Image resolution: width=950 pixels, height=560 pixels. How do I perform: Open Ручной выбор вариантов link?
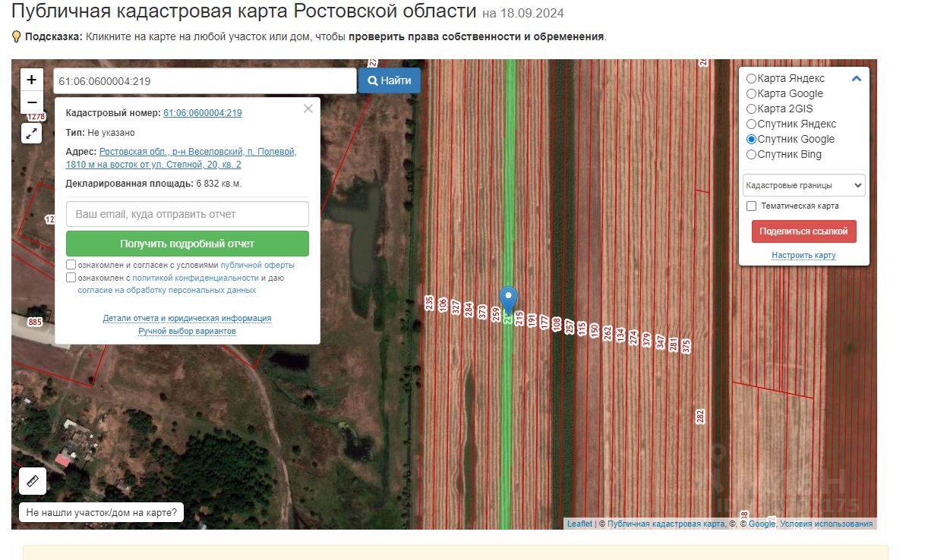tap(187, 331)
